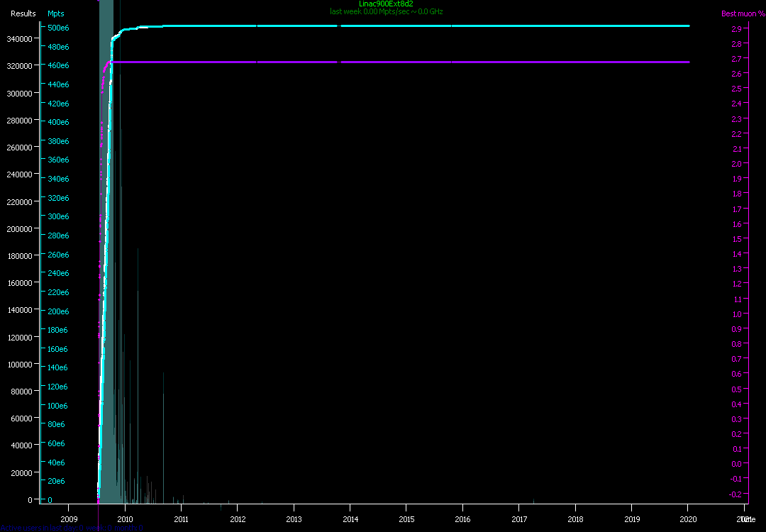The image size is (766, 532).
Task: Click the Linac900Ext8d2 chart title
Action: (386, 4)
